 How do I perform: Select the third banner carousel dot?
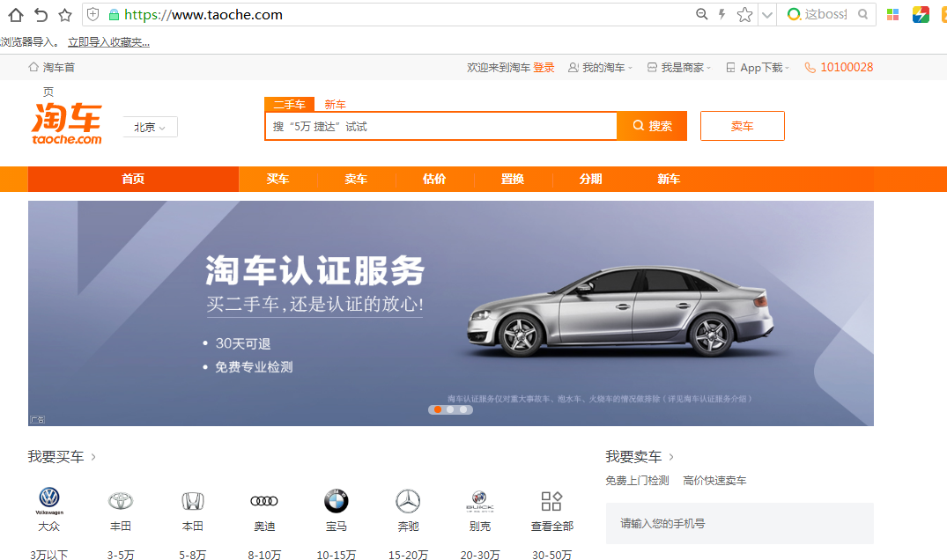[x=463, y=409]
